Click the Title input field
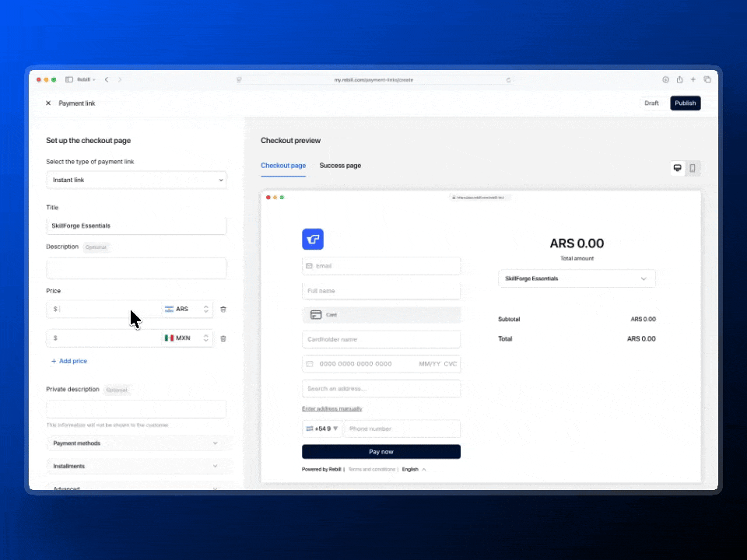The height and width of the screenshot is (560, 747). click(x=136, y=226)
